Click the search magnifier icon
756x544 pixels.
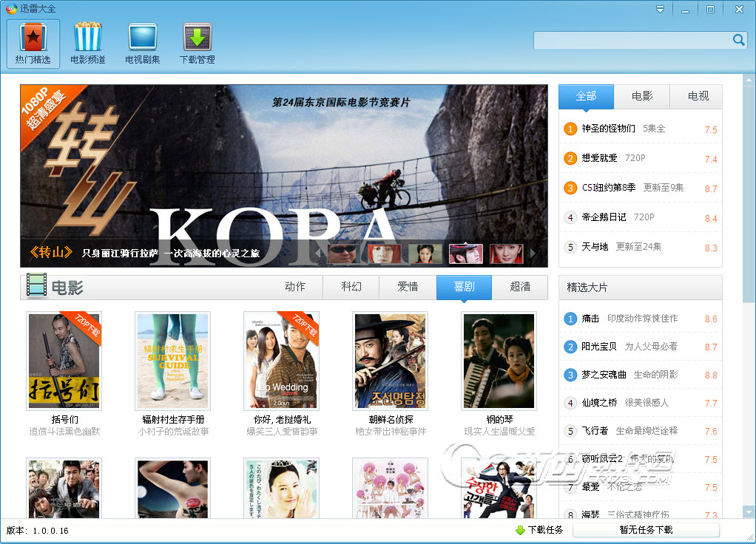pyautogui.click(x=738, y=40)
